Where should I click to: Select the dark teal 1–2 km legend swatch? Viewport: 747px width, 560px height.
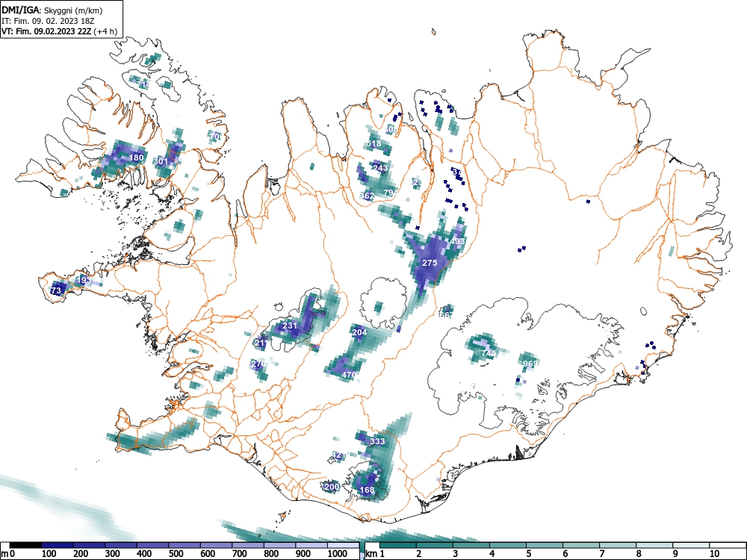(x=398, y=545)
